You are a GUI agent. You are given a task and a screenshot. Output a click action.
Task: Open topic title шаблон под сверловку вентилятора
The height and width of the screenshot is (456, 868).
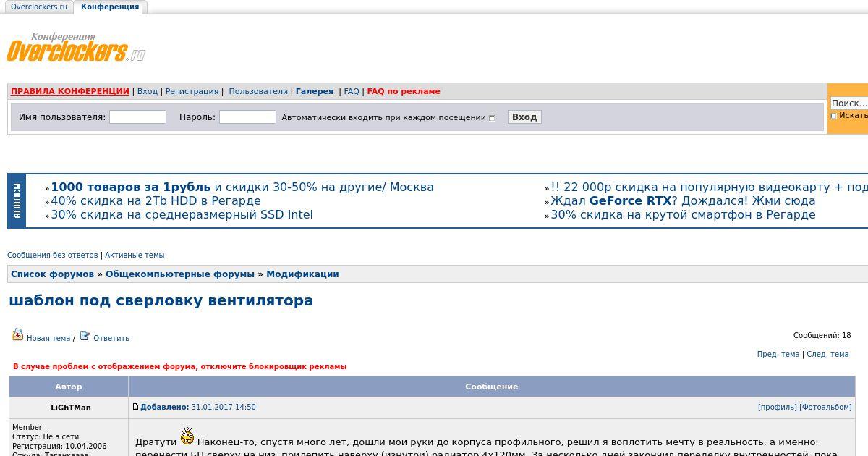click(x=161, y=300)
